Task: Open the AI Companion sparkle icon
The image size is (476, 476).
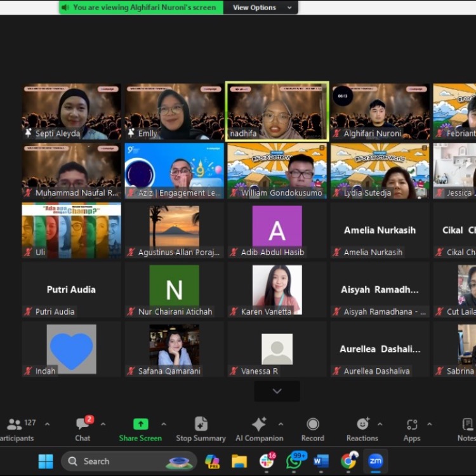Action: pyautogui.click(x=259, y=424)
